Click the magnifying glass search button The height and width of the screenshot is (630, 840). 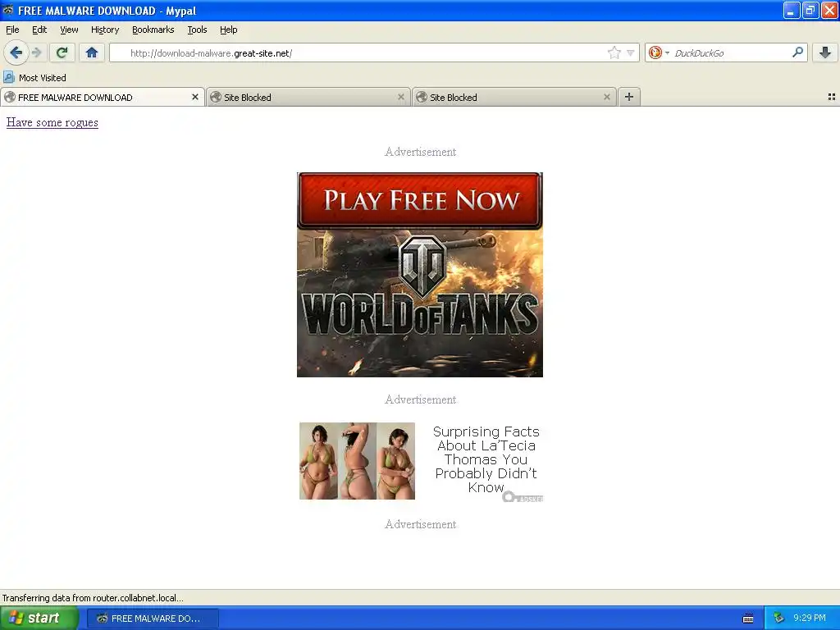click(797, 52)
